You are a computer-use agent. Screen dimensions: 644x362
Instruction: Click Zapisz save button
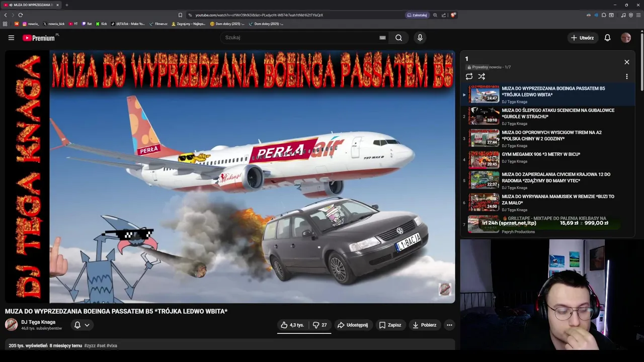pos(390,325)
